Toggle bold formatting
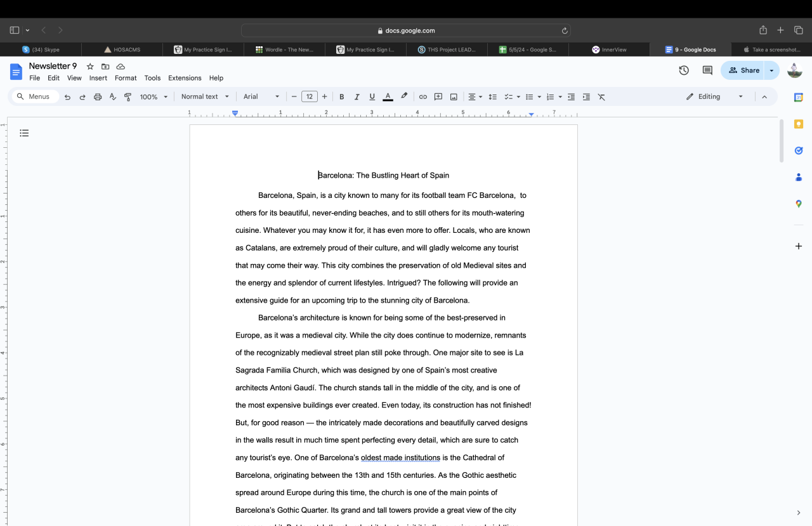 (341, 97)
